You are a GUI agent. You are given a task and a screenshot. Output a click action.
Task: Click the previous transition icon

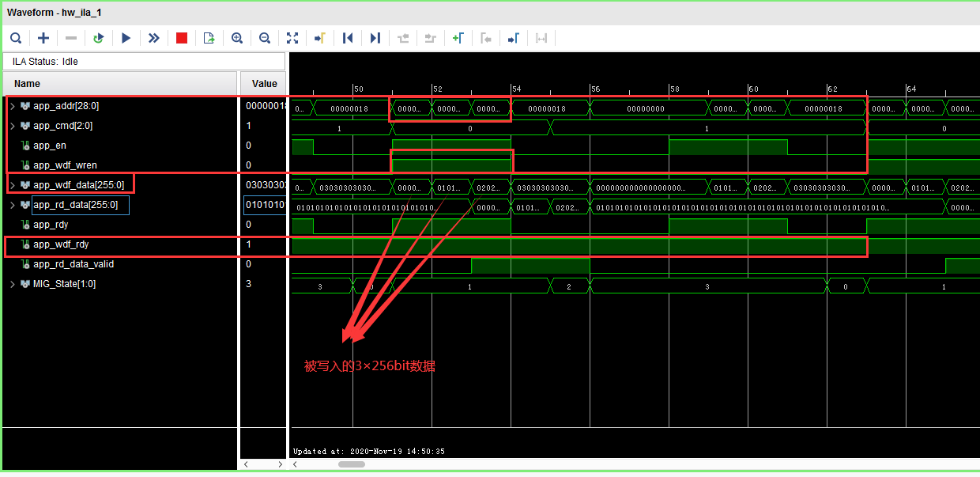[x=403, y=38]
